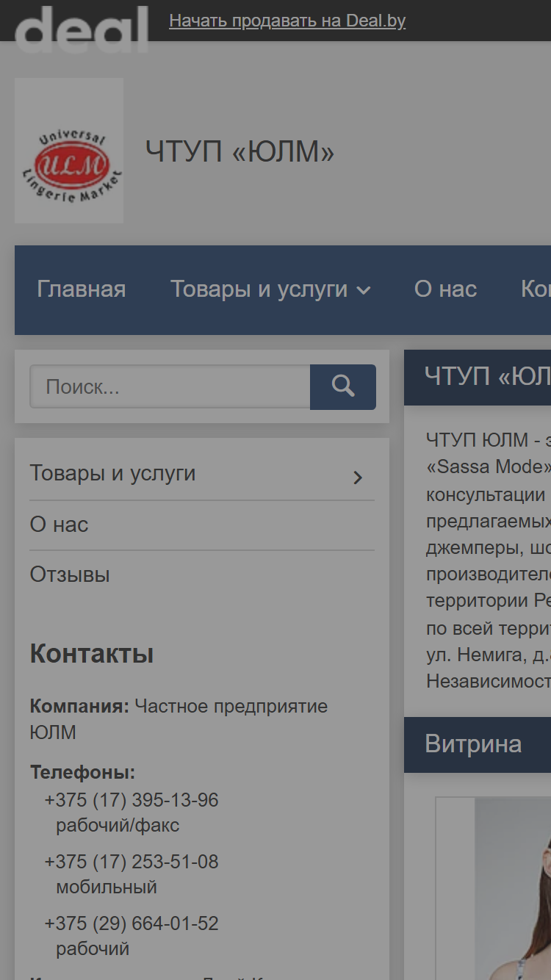
Task: Click 'Телефоны:' label
Action: pos(82,772)
